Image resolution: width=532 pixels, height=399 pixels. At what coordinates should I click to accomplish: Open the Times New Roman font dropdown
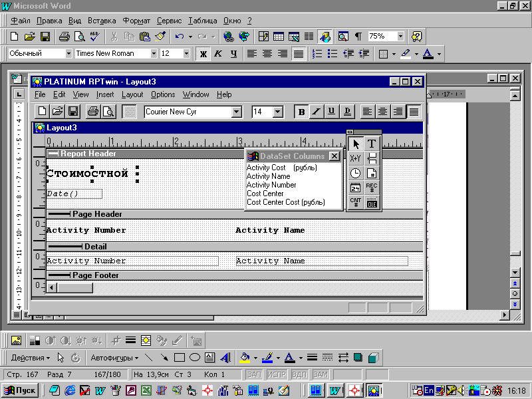click(154, 53)
